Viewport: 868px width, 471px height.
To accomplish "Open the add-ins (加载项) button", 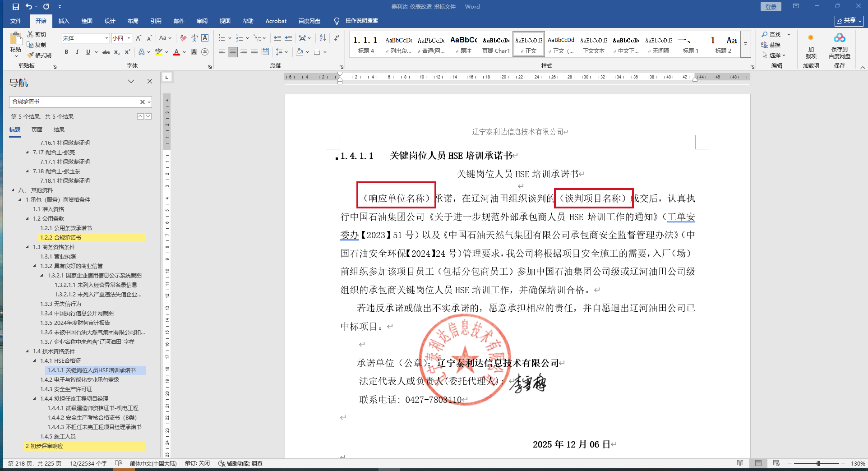I will (811, 45).
